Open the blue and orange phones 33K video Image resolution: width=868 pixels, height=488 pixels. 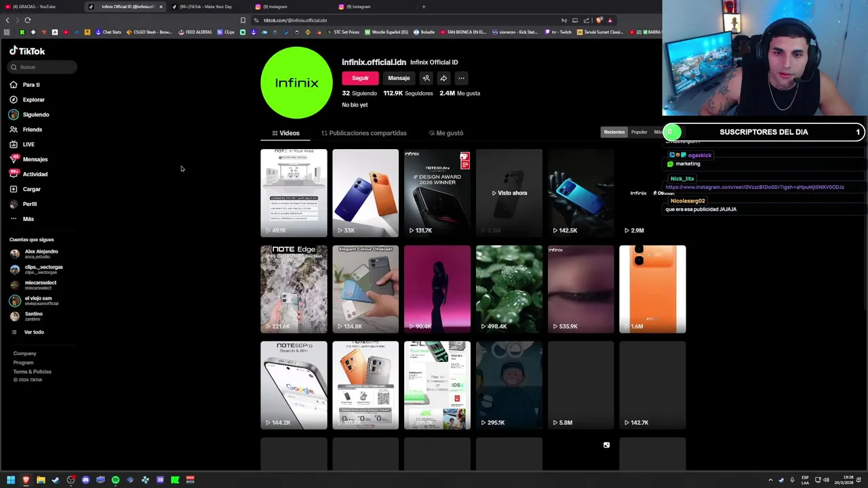tap(366, 192)
